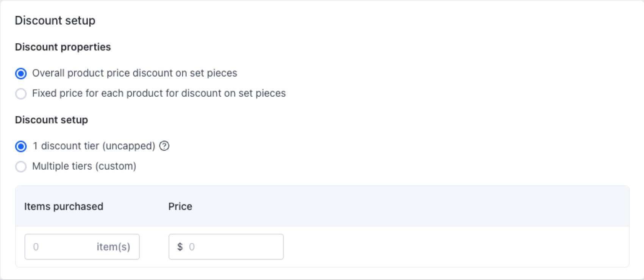Click the discount tier table row area
This screenshot has width=644, height=280.
coord(379,247)
